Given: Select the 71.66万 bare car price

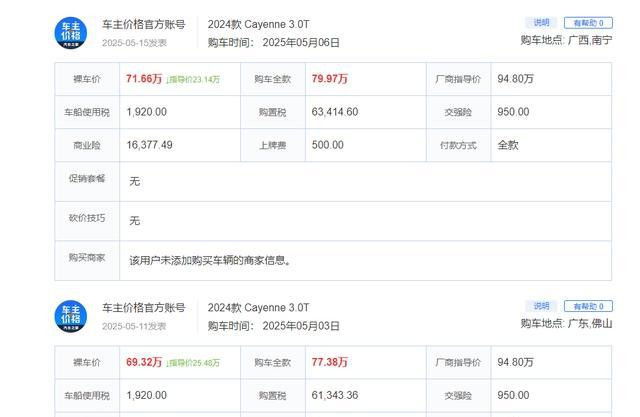Looking at the screenshot, I should tap(144, 78).
